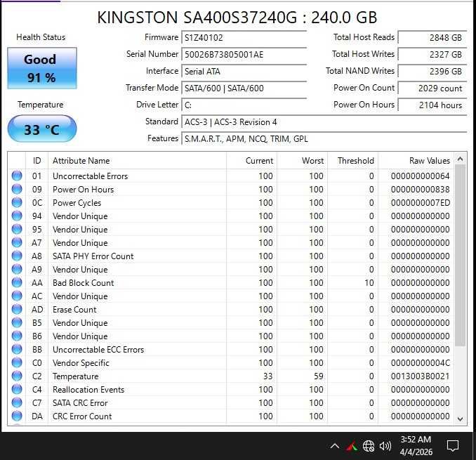The height and width of the screenshot is (460, 476).
Task: Click the Firmware field S1Z40102
Action: (244, 38)
